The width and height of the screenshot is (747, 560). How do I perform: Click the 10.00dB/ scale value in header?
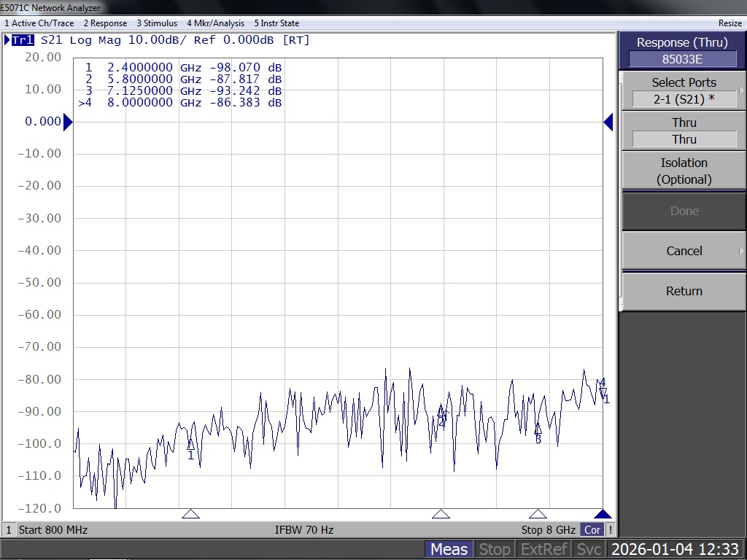coord(158,40)
